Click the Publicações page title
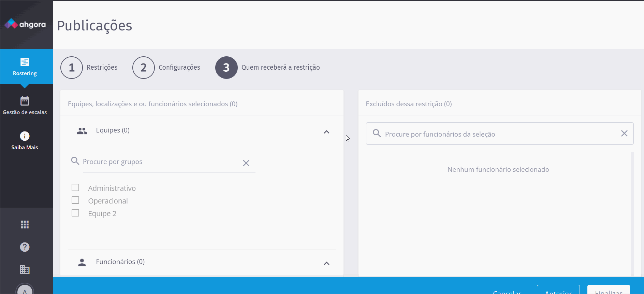The image size is (644, 294). pyautogui.click(x=94, y=26)
